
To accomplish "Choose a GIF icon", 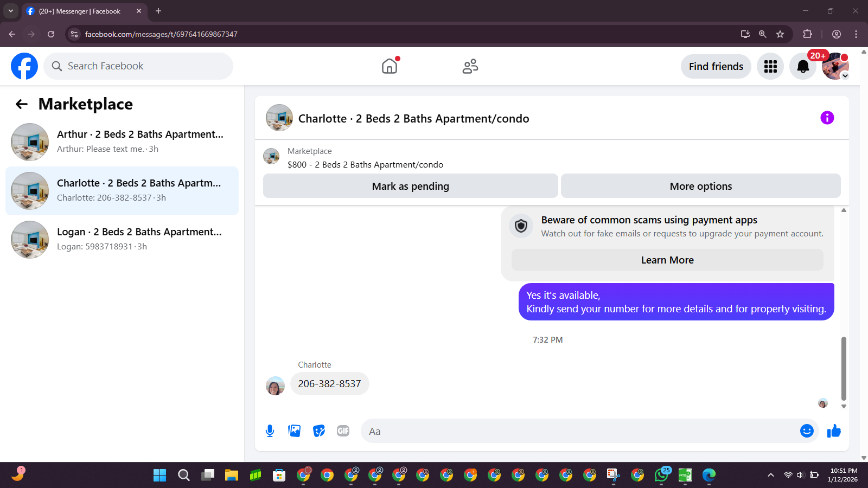I will [x=343, y=431].
